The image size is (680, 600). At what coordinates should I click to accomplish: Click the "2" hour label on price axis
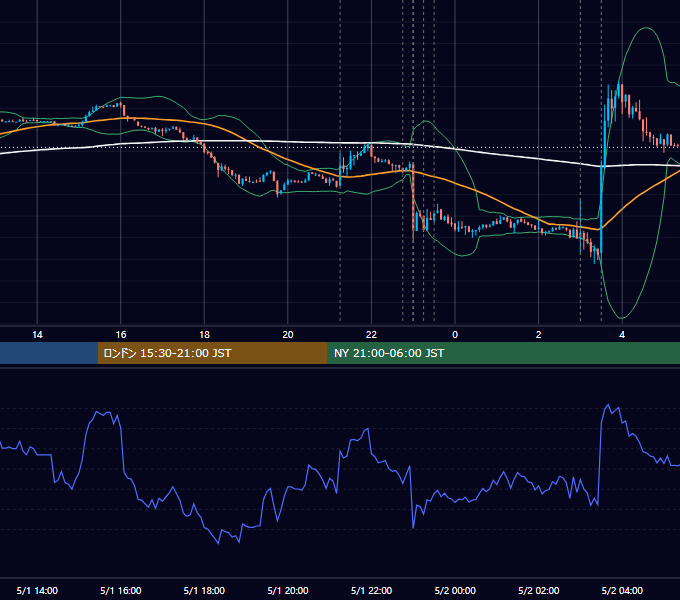[x=539, y=334]
